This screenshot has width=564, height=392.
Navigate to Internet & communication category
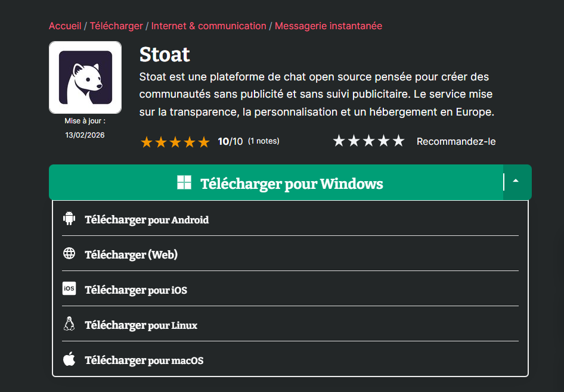[x=209, y=26]
